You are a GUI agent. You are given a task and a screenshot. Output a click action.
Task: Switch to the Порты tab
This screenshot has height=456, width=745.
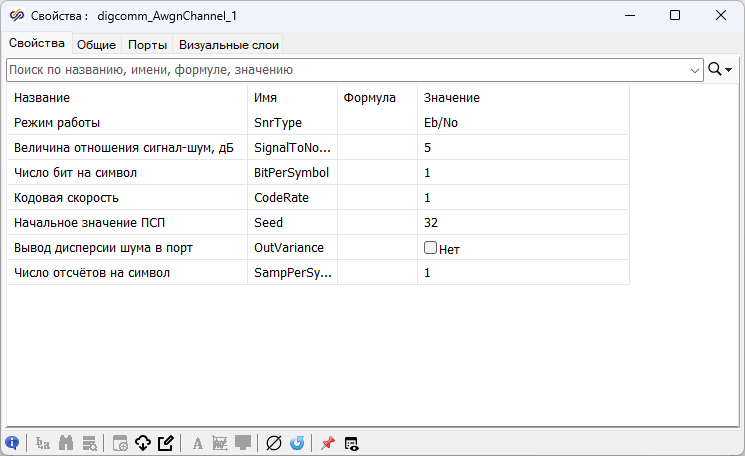(x=147, y=44)
